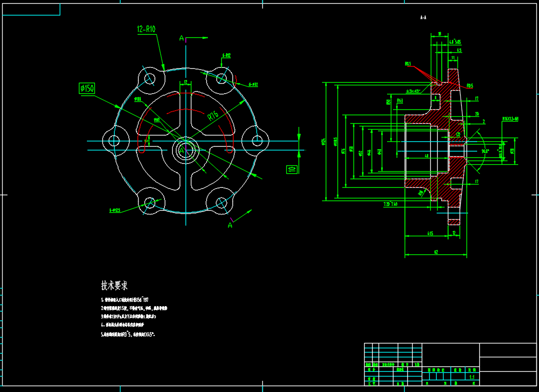Select the 41 dimension in section view
Screen dimensions: 539x392
tap(427, 156)
